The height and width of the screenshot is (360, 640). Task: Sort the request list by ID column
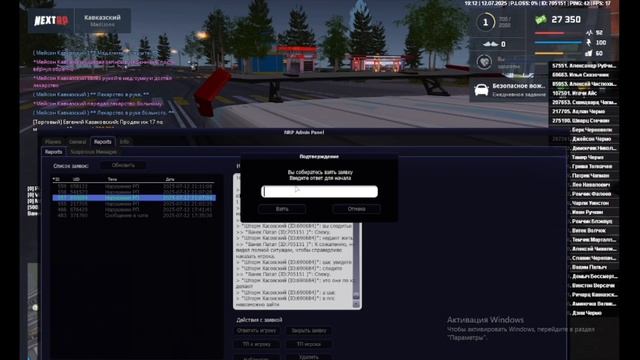pyautogui.click(x=56, y=179)
